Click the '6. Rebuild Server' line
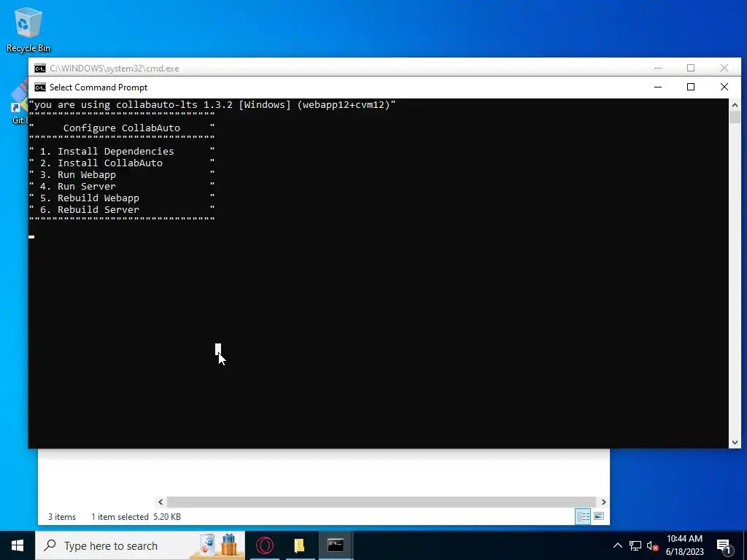Viewport: 747px width, 560px height. pyautogui.click(x=90, y=209)
